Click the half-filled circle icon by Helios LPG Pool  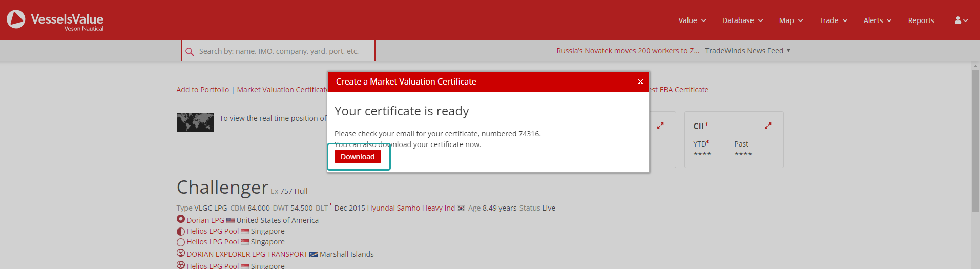181,231
